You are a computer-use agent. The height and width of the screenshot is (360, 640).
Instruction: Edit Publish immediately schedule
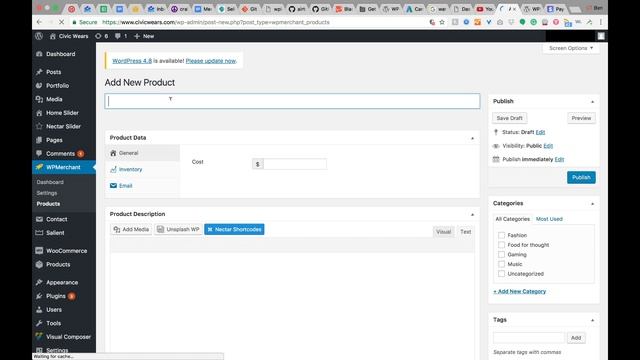point(559,159)
